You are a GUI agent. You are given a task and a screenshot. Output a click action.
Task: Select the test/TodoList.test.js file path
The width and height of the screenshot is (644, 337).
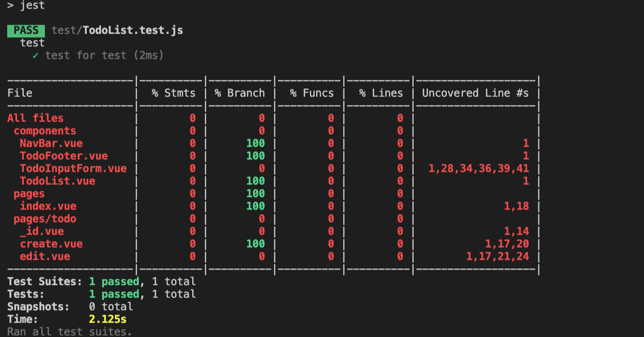tap(117, 31)
